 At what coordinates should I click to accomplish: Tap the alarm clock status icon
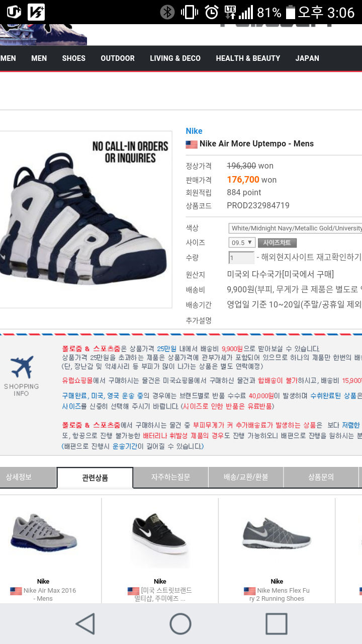[212, 12]
